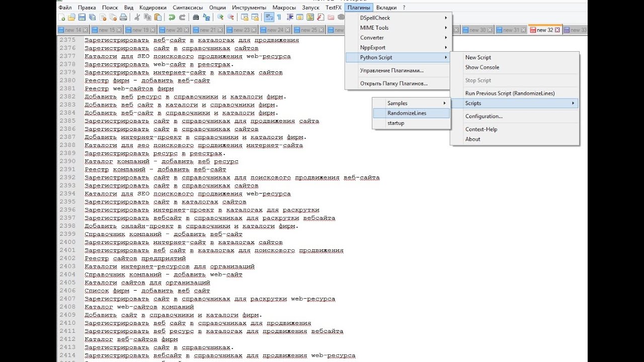This screenshot has height=362, width=644.
Task: Create a new document with the New icon
Action: 62,18
